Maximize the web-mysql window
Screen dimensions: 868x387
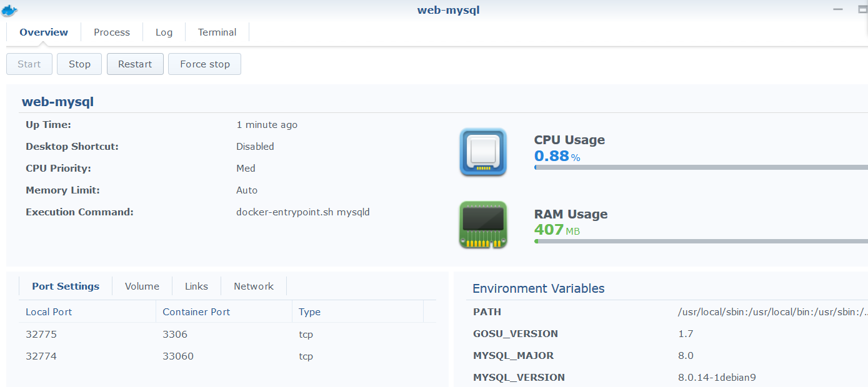point(863,9)
